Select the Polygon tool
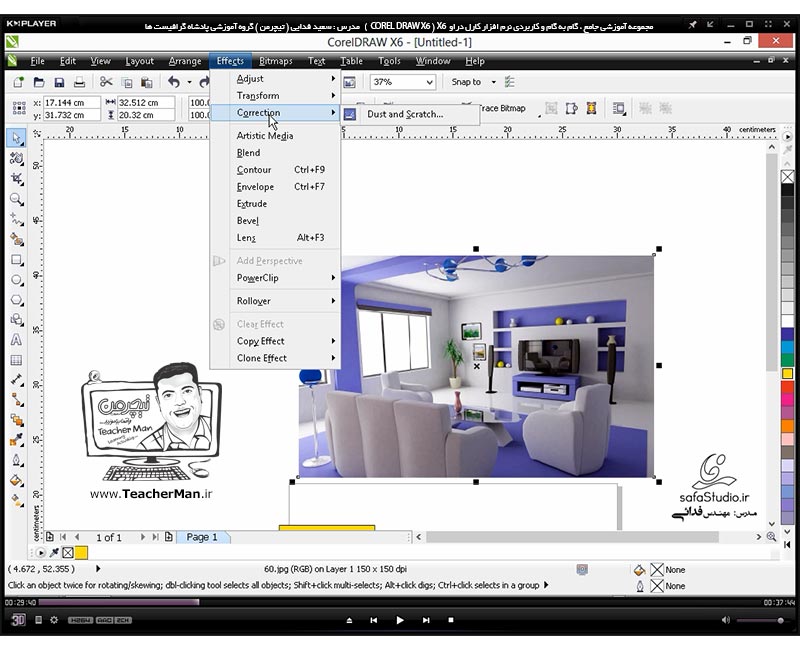The width and height of the screenshot is (800, 650). [x=16, y=299]
